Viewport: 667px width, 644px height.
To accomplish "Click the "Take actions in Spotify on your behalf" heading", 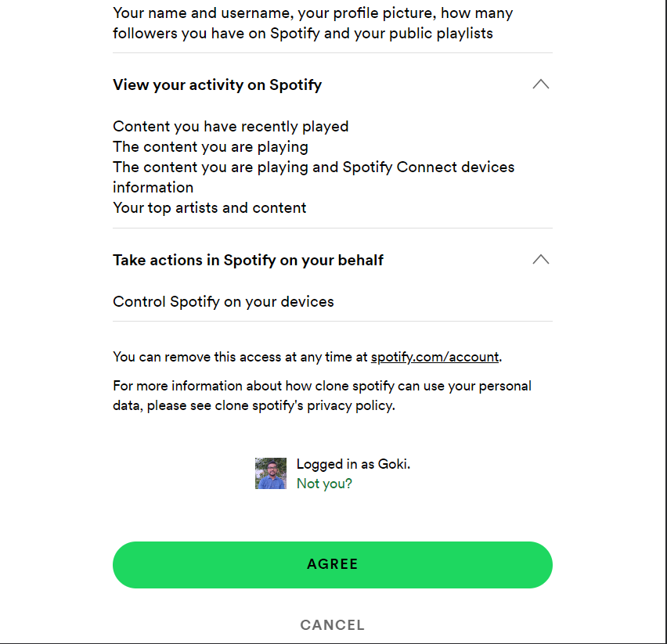I will (x=248, y=260).
